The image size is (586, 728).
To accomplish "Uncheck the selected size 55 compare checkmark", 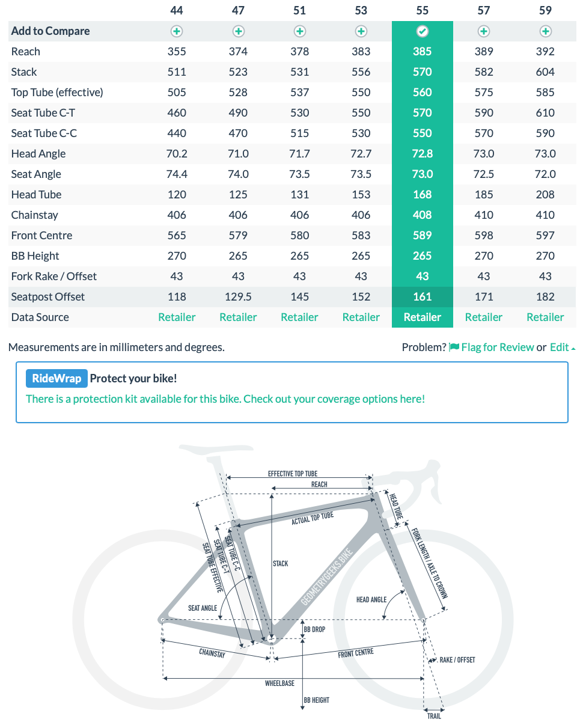I will (422, 31).
